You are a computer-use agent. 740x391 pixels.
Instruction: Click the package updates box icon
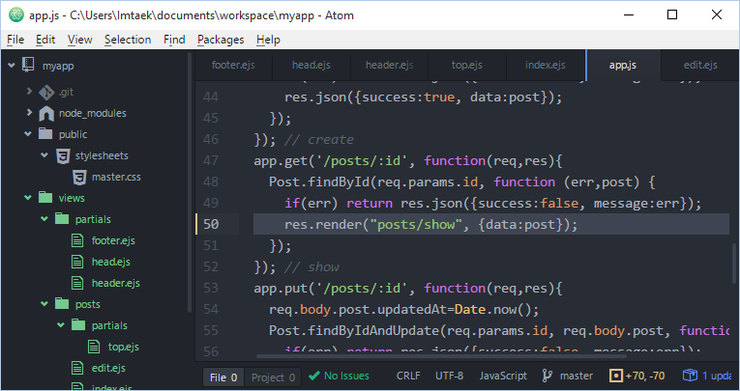tap(690, 375)
